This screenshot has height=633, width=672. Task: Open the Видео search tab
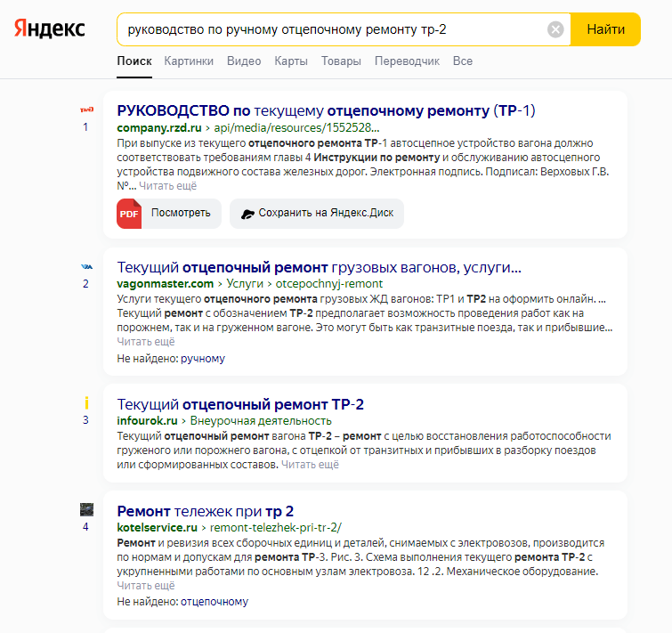244,61
